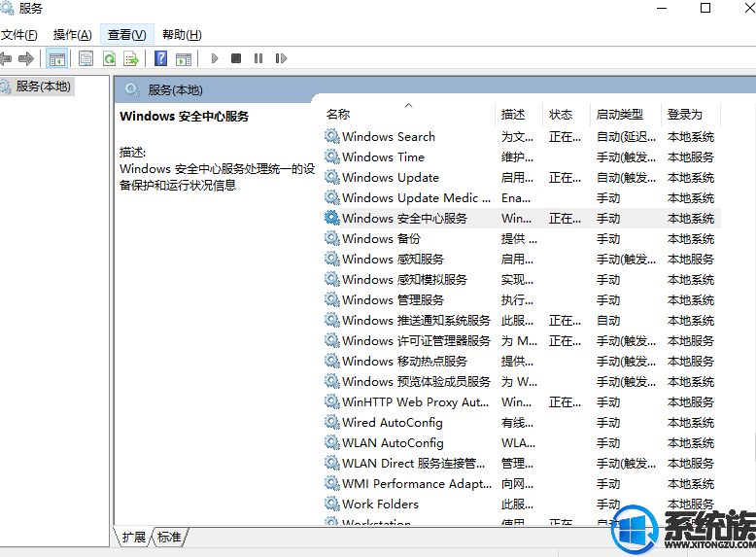Select Windows 许可证管理器服务 row name
756x557 pixels.
click(x=416, y=340)
